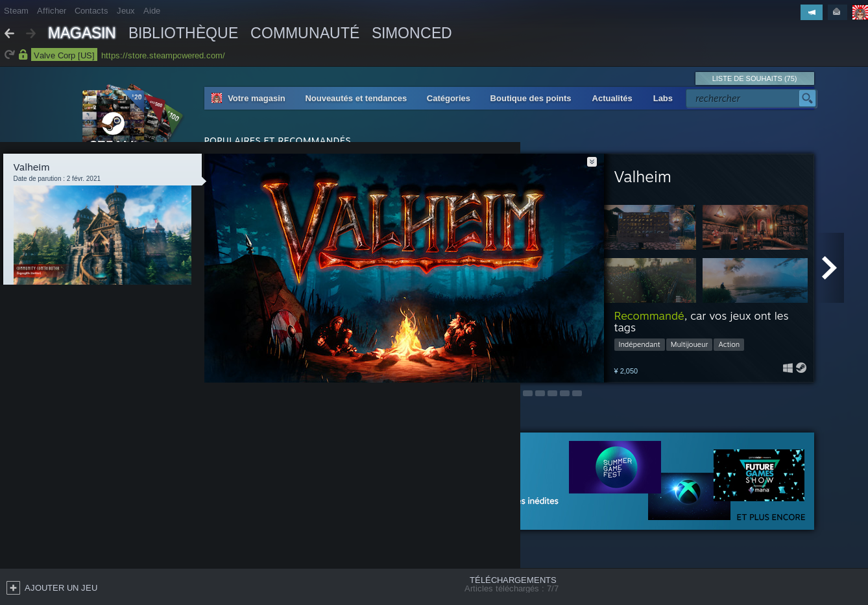Select the rightmost carousel page dot
Image resolution: width=868 pixels, height=605 pixels.
tap(577, 394)
